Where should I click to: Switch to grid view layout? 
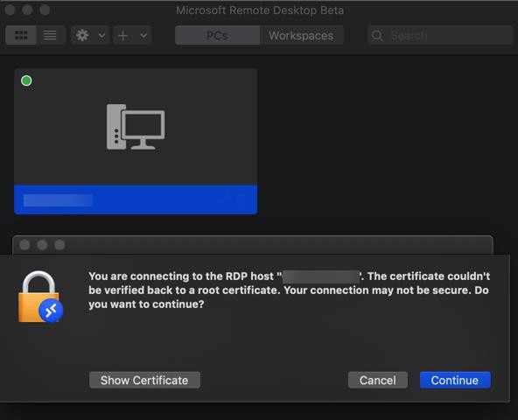[x=21, y=35]
